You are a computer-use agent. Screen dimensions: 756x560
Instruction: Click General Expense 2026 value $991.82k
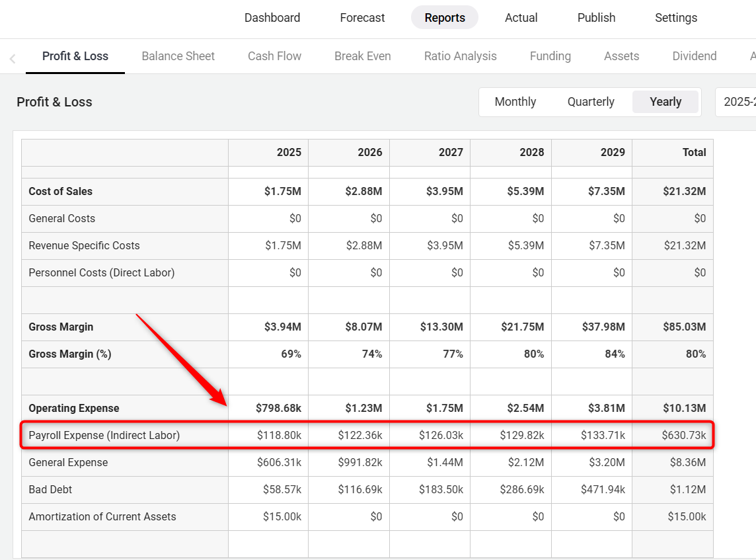tap(359, 463)
